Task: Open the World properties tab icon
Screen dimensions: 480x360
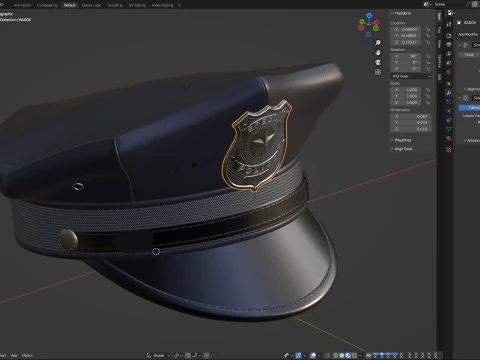Action: point(449,72)
